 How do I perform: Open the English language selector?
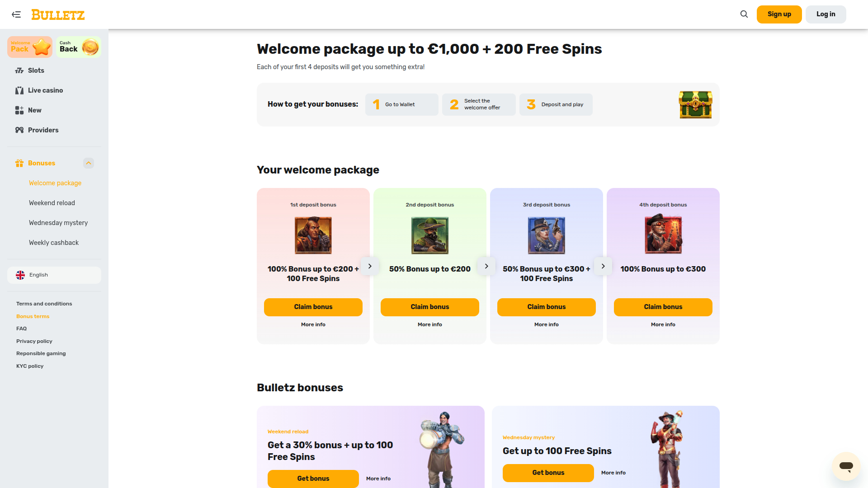(54, 275)
